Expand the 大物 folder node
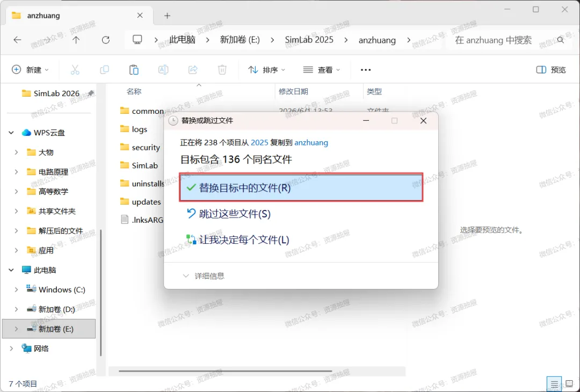This screenshot has width=580, height=392. 16,153
